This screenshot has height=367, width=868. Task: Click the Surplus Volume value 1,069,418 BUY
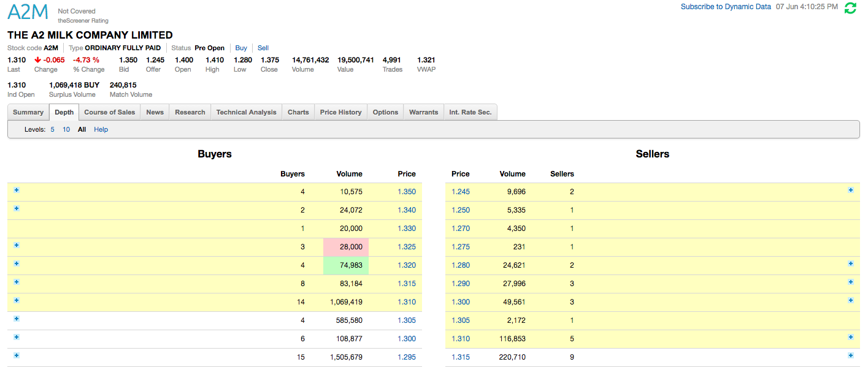74,85
